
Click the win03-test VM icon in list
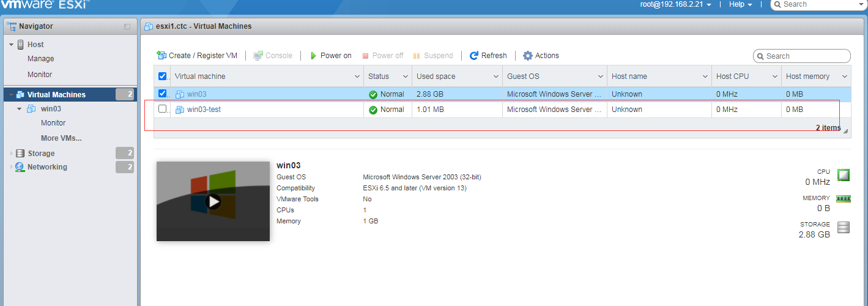click(180, 110)
